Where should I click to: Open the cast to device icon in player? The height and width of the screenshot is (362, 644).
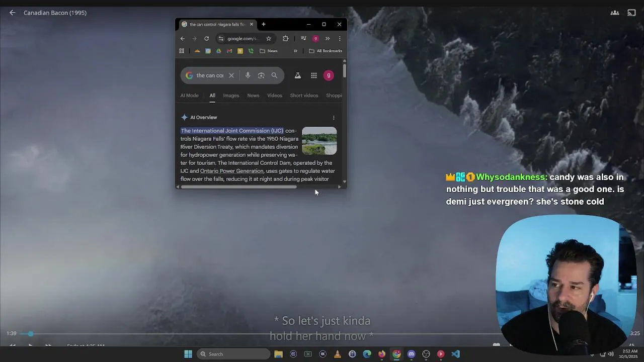(631, 13)
